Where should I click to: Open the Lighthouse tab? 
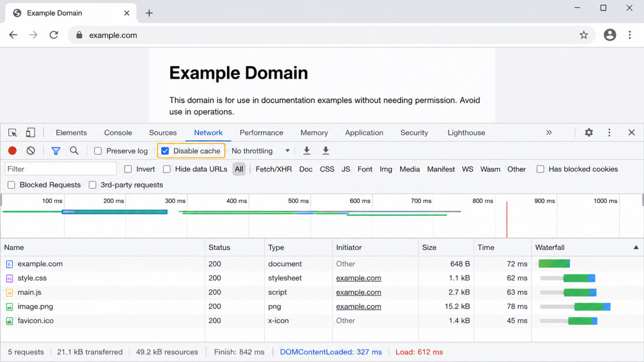point(466,133)
